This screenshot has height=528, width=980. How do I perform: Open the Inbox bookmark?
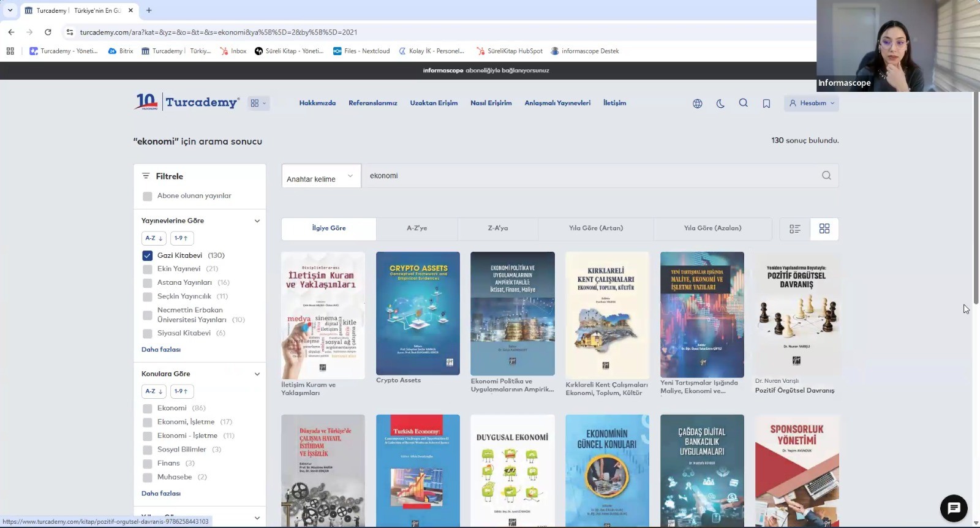tap(233, 51)
